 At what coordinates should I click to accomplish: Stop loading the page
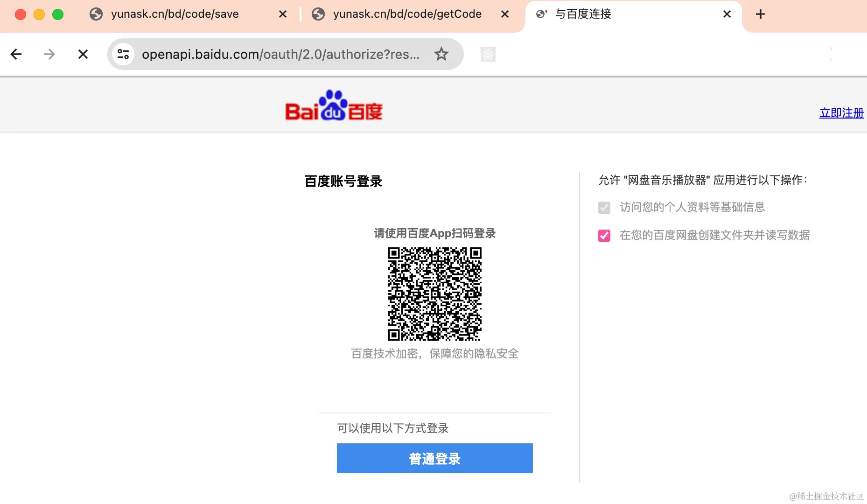point(83,54)
